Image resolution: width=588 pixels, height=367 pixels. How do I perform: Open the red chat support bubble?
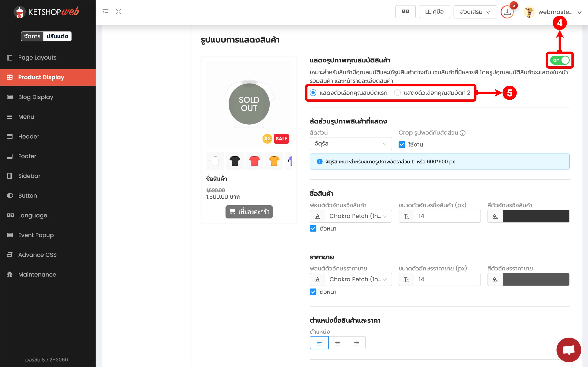coord(568,349)
